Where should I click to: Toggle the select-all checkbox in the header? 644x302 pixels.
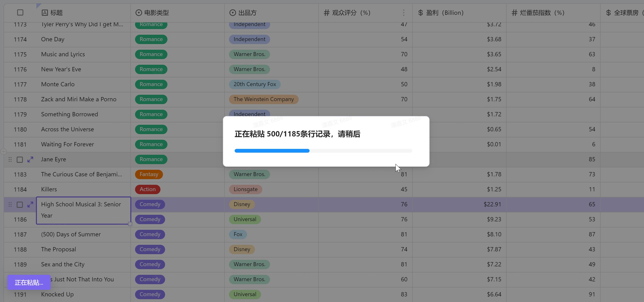20,12
